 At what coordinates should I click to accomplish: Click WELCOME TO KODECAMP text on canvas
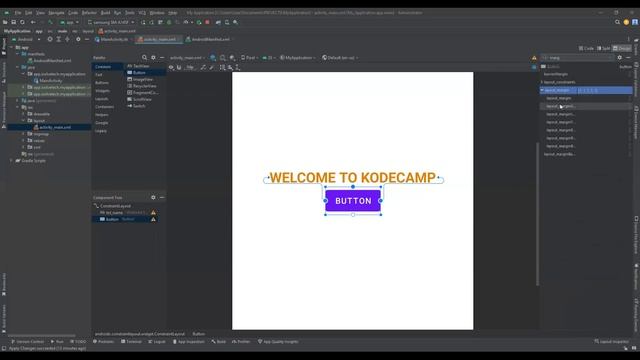(x=353, y=178)
